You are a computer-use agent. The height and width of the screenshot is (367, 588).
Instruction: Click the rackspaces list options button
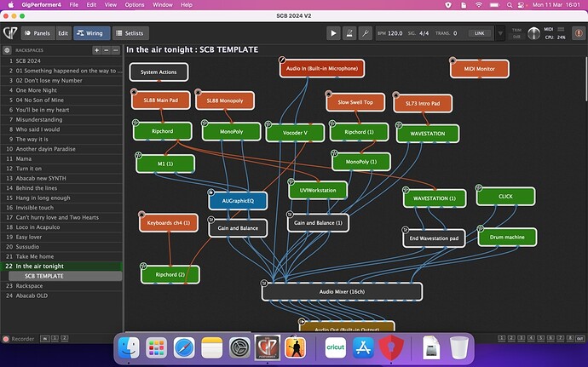[116, 50]
